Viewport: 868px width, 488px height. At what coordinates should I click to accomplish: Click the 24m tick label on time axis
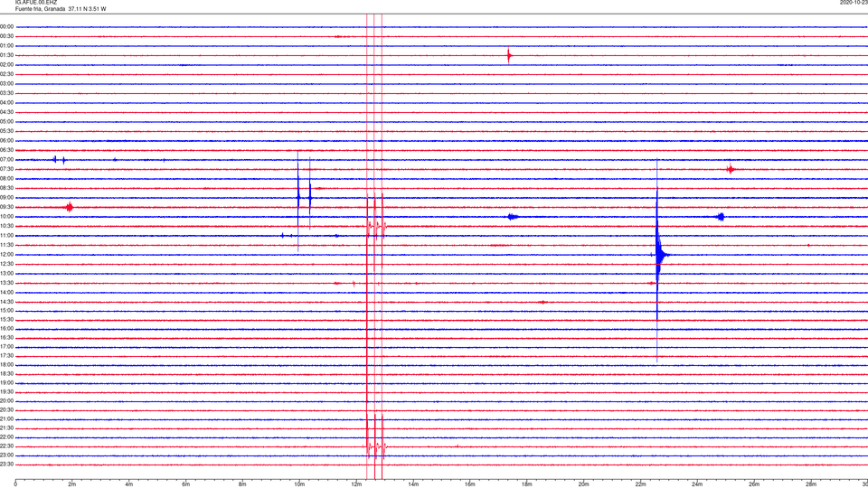pos(697,484)
